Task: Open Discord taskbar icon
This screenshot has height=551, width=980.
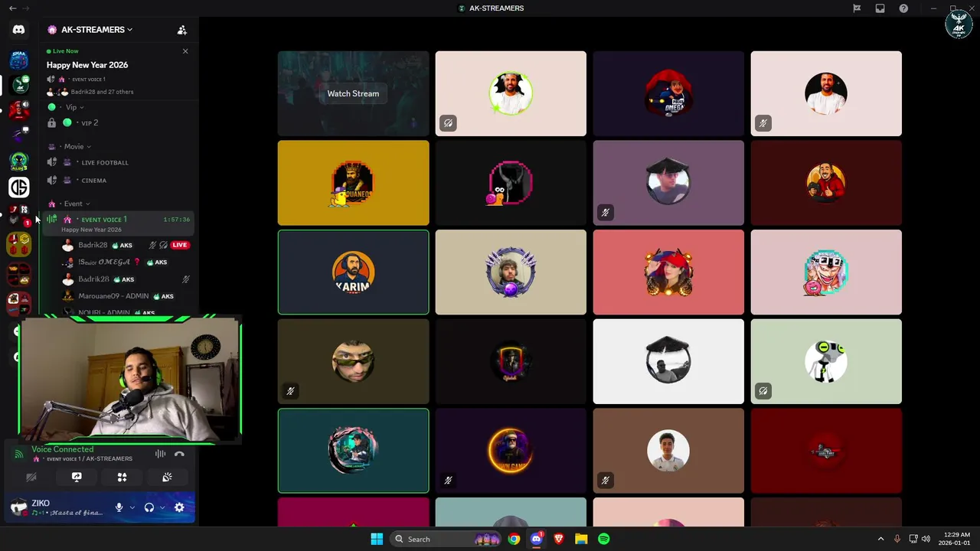Action: click(x=537, y=539)
